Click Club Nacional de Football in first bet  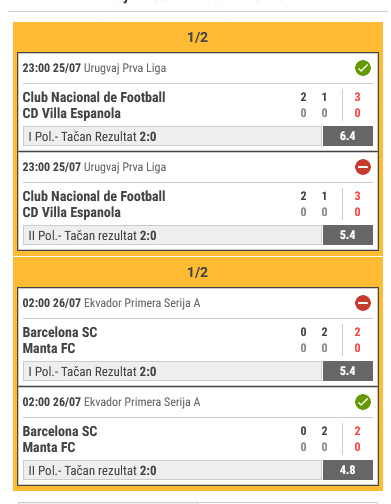pyautogui.click(x=94, y=97)
